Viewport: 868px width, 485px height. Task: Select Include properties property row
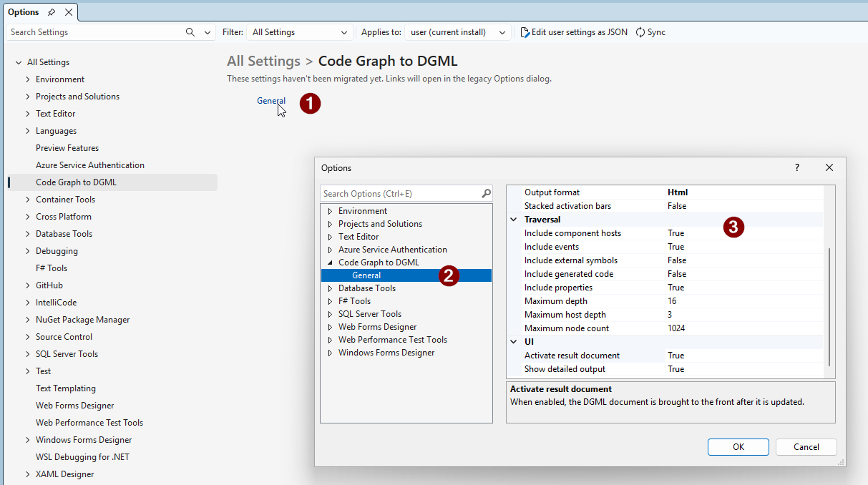click(x=665, y=288)
